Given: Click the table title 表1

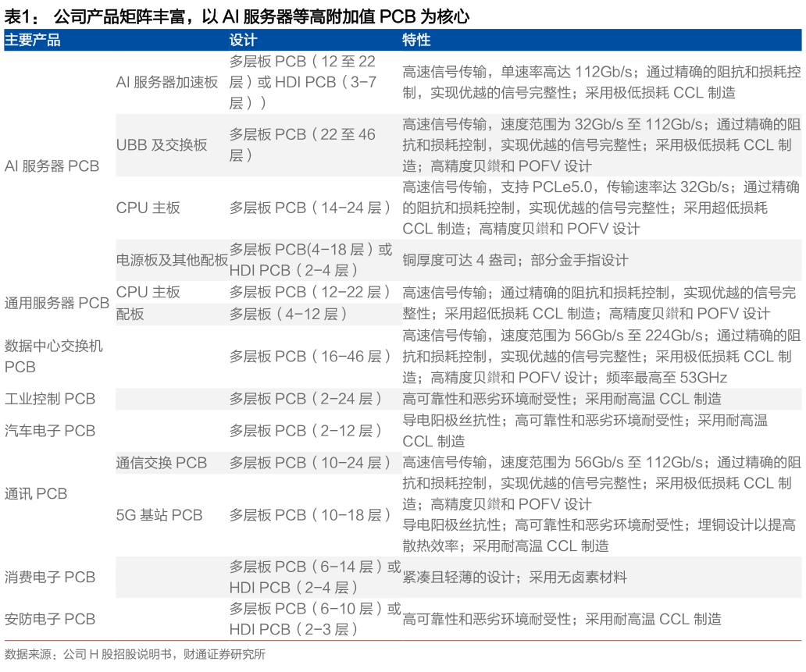Looking at the screenshot, I should coord(17,13).
